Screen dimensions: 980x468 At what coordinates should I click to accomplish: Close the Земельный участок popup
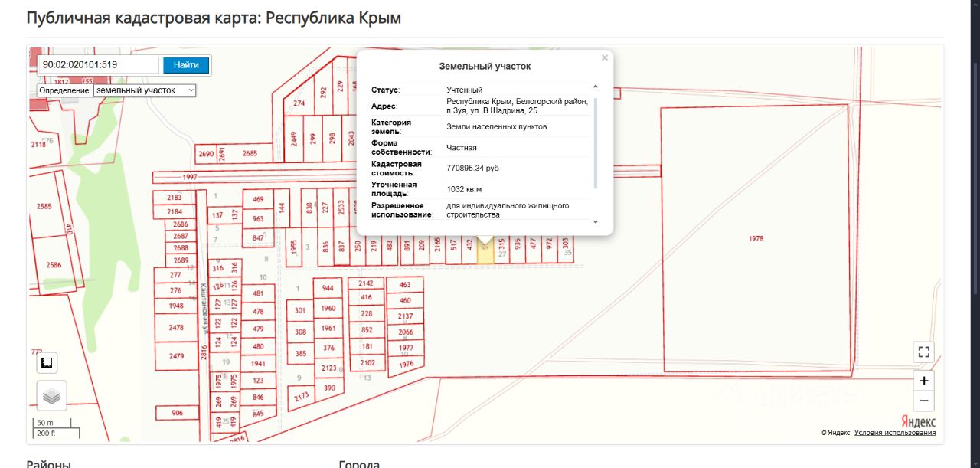tap(605, 57)
